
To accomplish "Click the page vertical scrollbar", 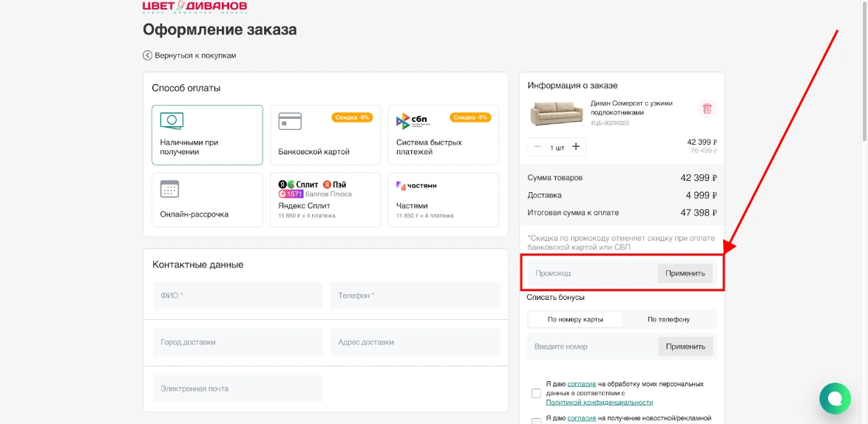I will point(864,72).
